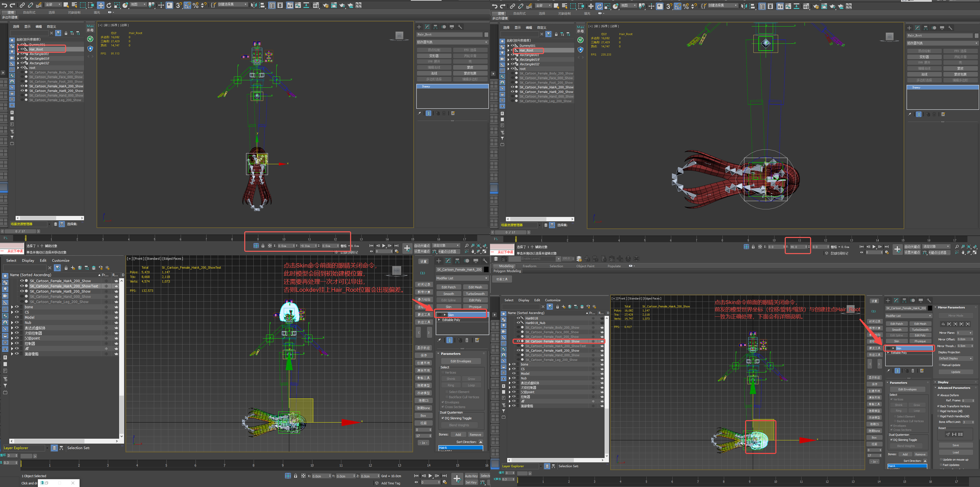The image size is (980, 487).
Task: Toggle Skin modifier eye in bottom-left stack
Action: [x=440, y=315]
